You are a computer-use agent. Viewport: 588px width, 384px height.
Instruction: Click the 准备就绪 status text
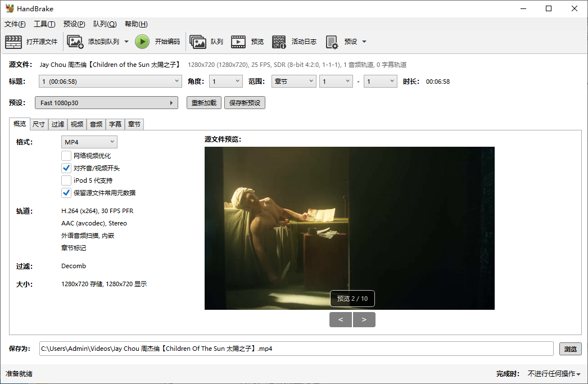pos(19,373)
